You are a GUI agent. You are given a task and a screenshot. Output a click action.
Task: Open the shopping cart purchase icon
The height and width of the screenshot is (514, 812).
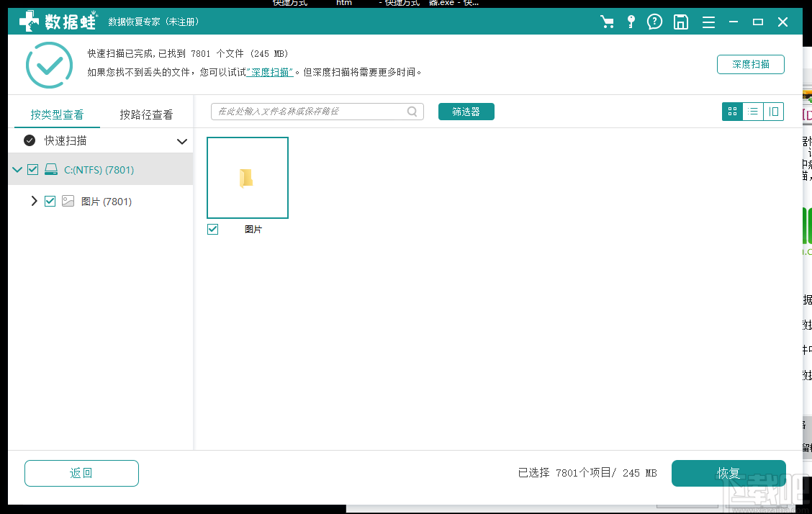coord(607,22)
